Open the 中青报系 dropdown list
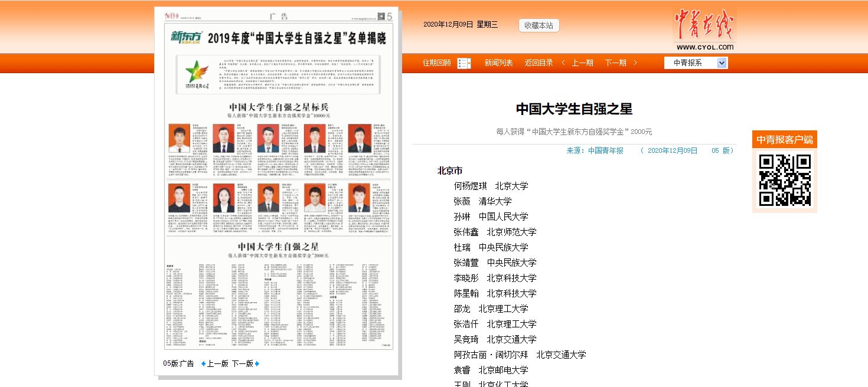Image resolution: width=868 pixels, height=387 pixels. pos(722,63)
